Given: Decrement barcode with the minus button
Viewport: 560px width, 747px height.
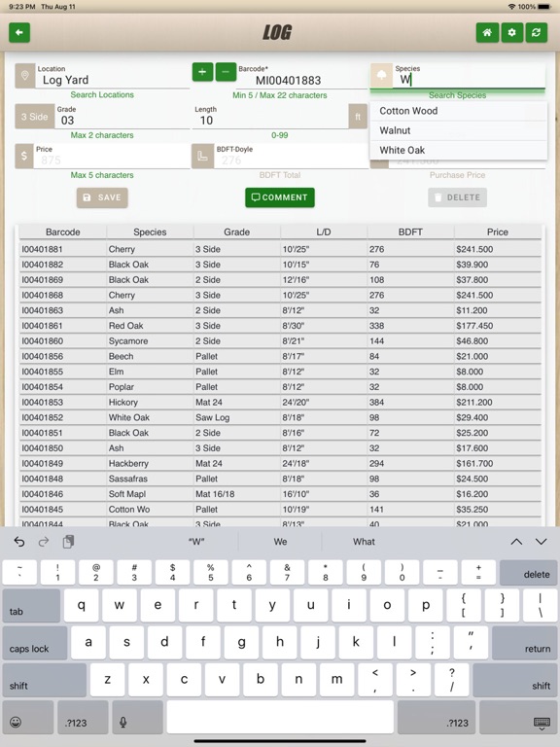Looking at the screenshot, I should (226, 72).
